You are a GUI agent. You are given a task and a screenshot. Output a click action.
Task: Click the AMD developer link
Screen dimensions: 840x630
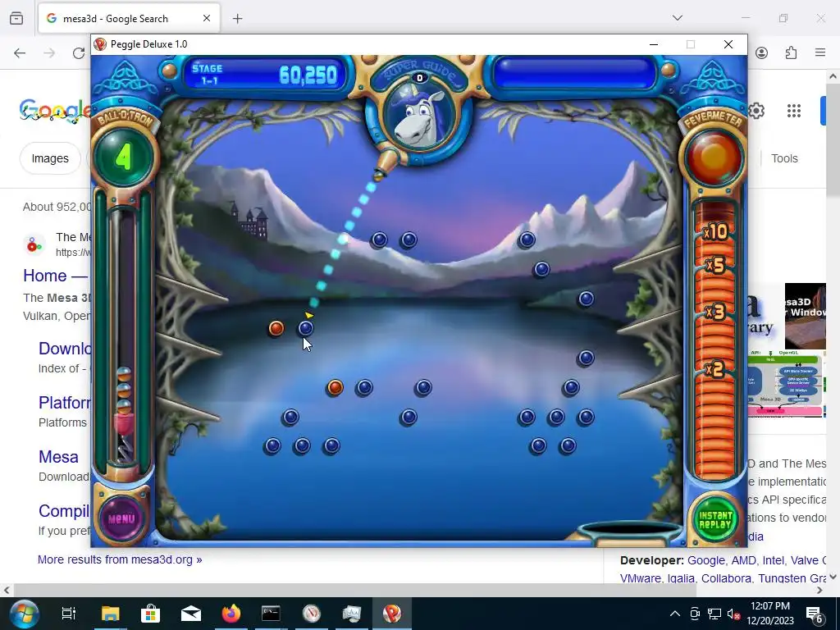743,560
